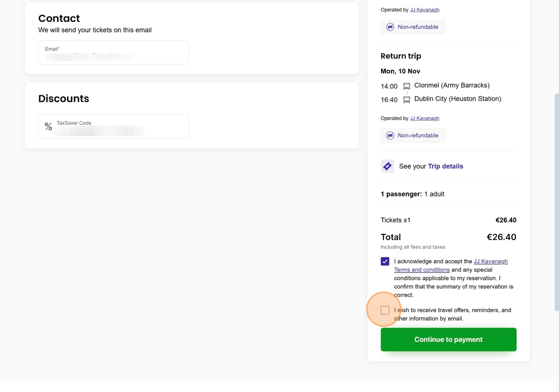Click the Dublin City (Heuston Station) stop name
This screenshot has width=559, height=392.
coord(457,99)
